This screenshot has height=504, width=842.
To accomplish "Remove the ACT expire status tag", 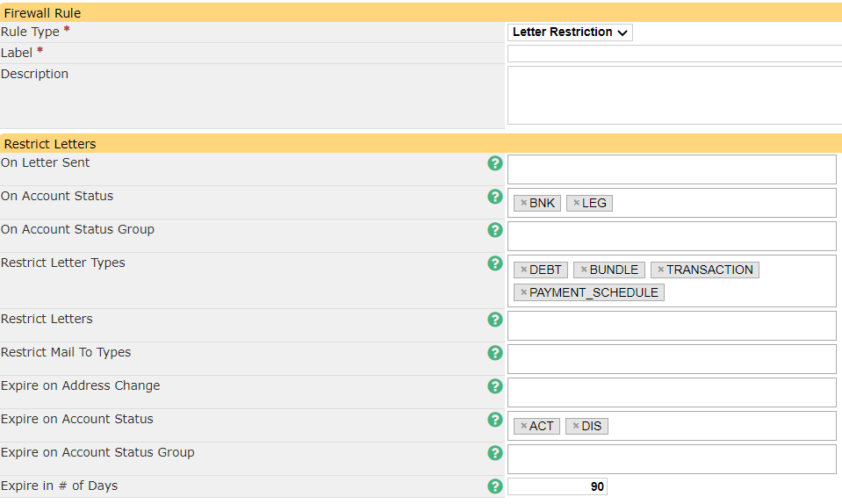I will tap(523, 426).
